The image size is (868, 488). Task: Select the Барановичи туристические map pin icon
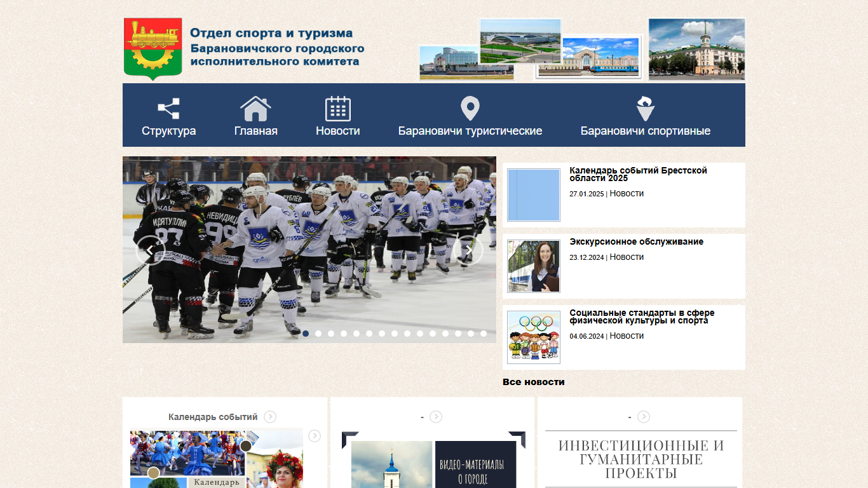(470, 109)
